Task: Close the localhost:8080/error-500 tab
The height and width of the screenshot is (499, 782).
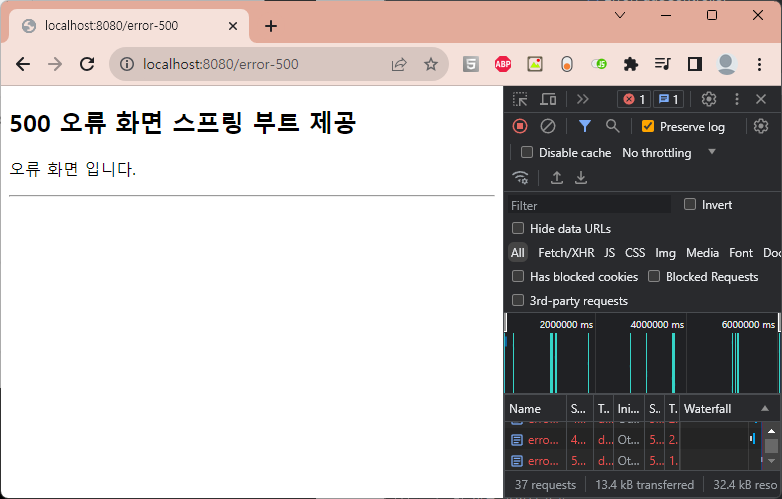Action: 233,26
